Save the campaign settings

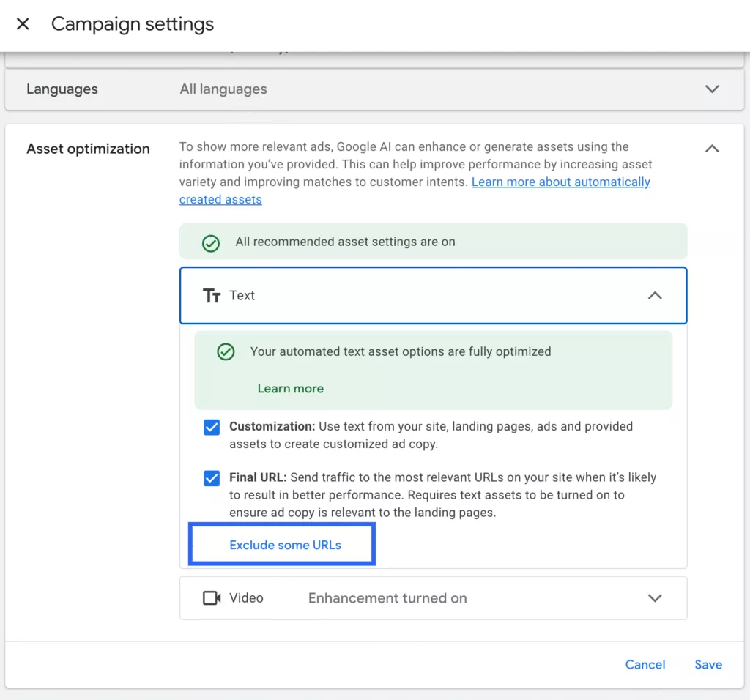point(708,665)
